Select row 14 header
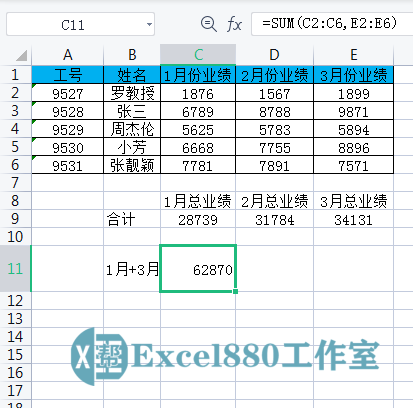This screenshot has height=408, width=413. pos(15,337)
